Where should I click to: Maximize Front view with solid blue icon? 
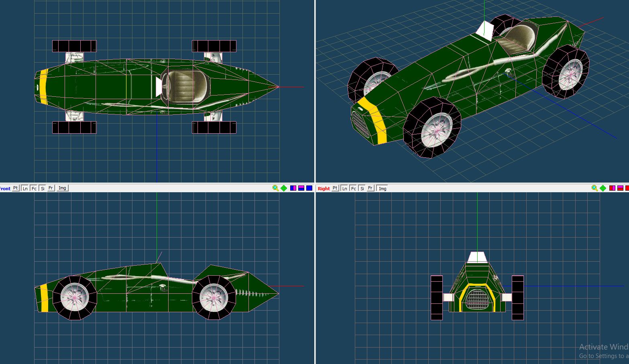tap(309, 188)
